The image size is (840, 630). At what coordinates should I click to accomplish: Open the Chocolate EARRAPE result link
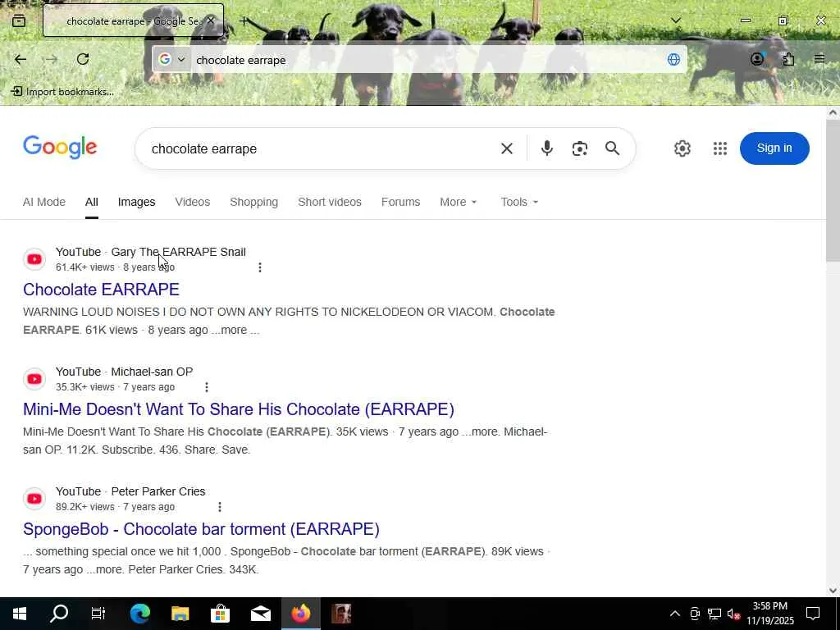[101, 290]
